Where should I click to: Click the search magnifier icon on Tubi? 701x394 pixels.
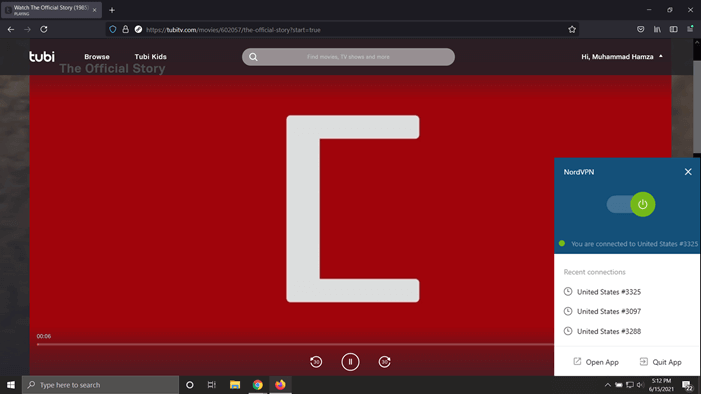pyautogui.click(x=253, y=57)
